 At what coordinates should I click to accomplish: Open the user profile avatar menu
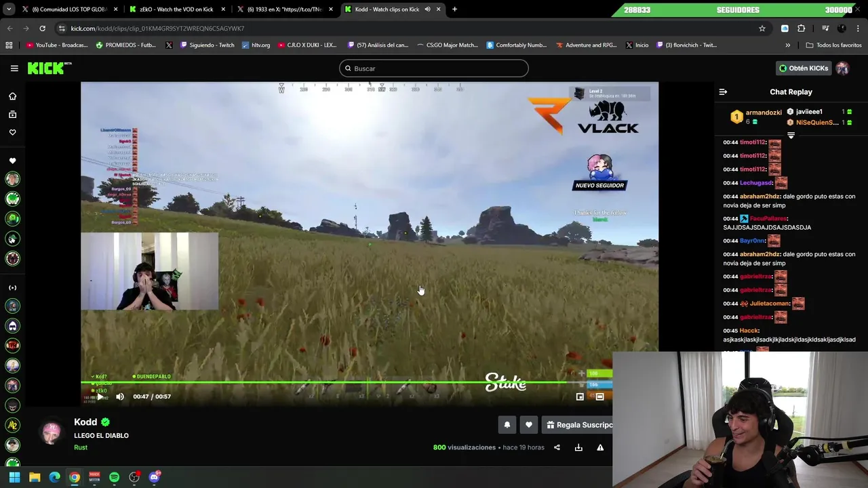pos(842,68)
